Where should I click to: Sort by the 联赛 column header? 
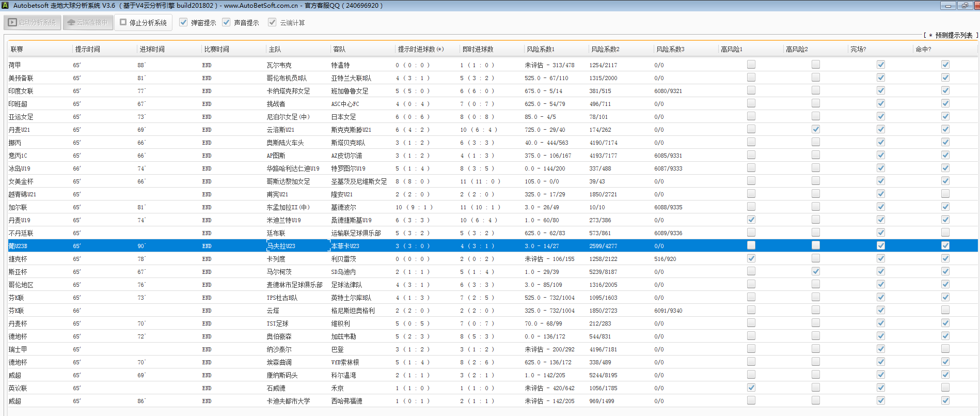[x=17, y=49]
